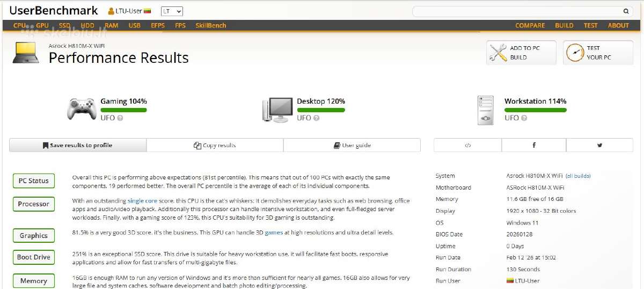Click the Workstation 114% progress bar
The height and width of the screenshot is (289, 644).
click(x=536, y=110)
